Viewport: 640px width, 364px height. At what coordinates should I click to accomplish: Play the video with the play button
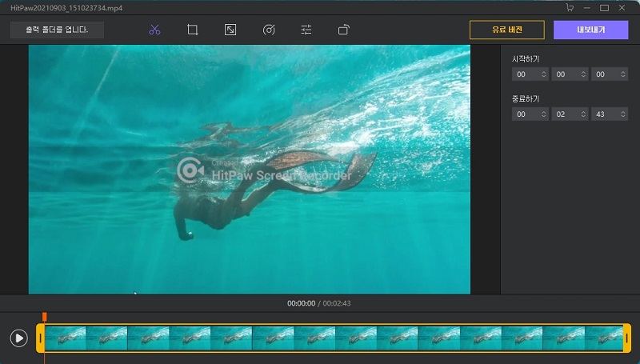click(18, 338)
